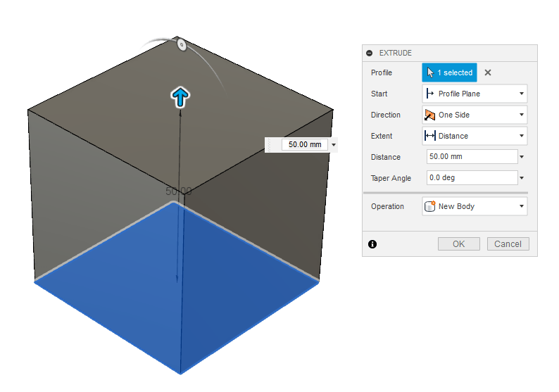Image resolution: width=559 pixels, height=392 pixels.
Task: Click the Cancel button
Action: pos(508,244)
